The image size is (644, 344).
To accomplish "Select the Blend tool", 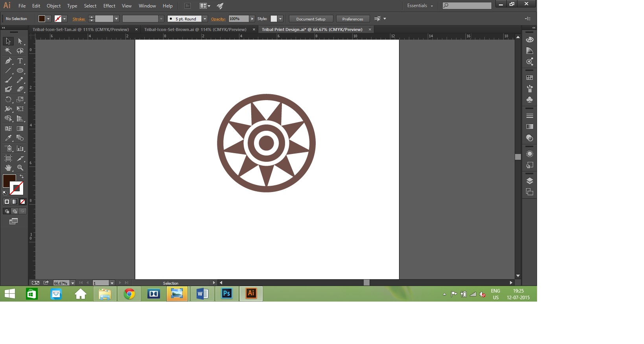I will pos(20,138).
